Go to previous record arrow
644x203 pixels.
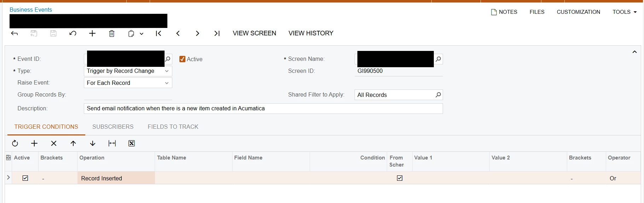[x=178, y=33]
